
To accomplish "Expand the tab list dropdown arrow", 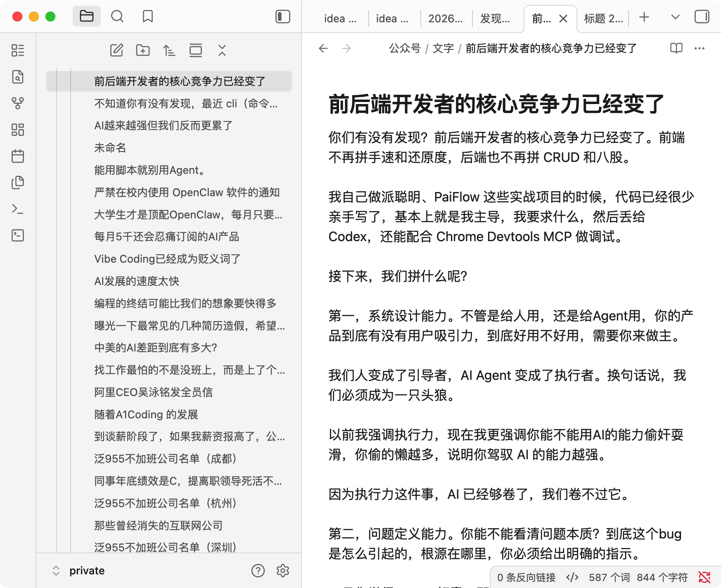I will pos(675,17).
